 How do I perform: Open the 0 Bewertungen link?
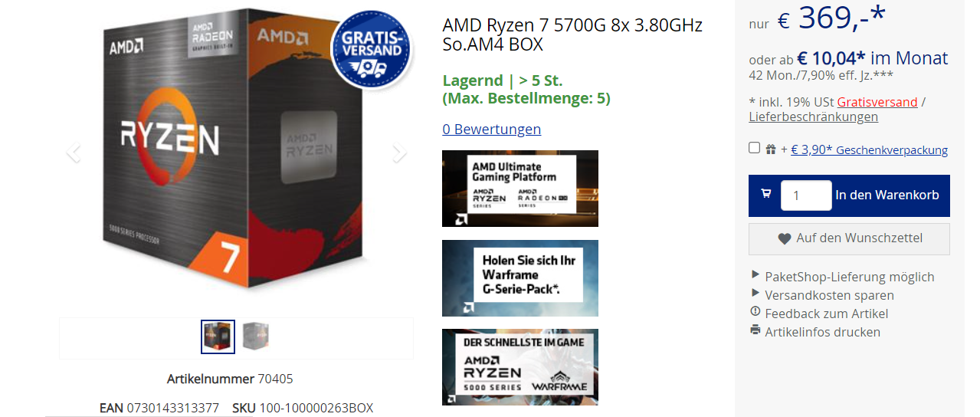492,129
